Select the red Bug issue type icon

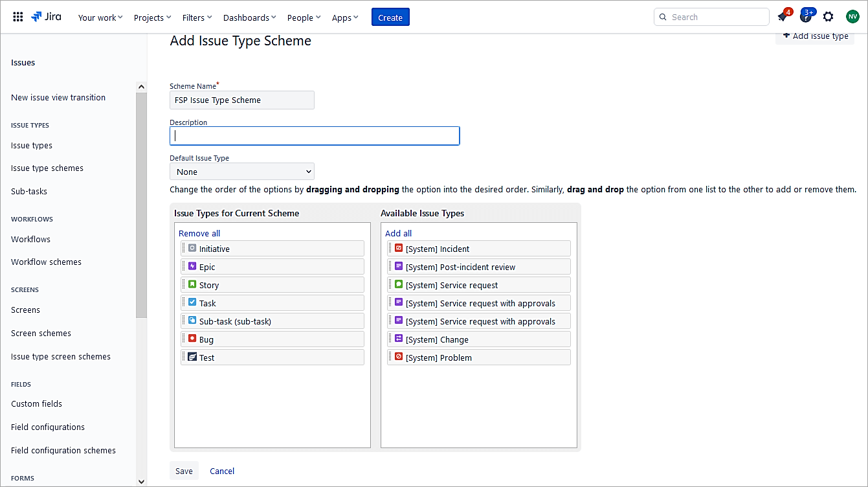coord(192,339)
